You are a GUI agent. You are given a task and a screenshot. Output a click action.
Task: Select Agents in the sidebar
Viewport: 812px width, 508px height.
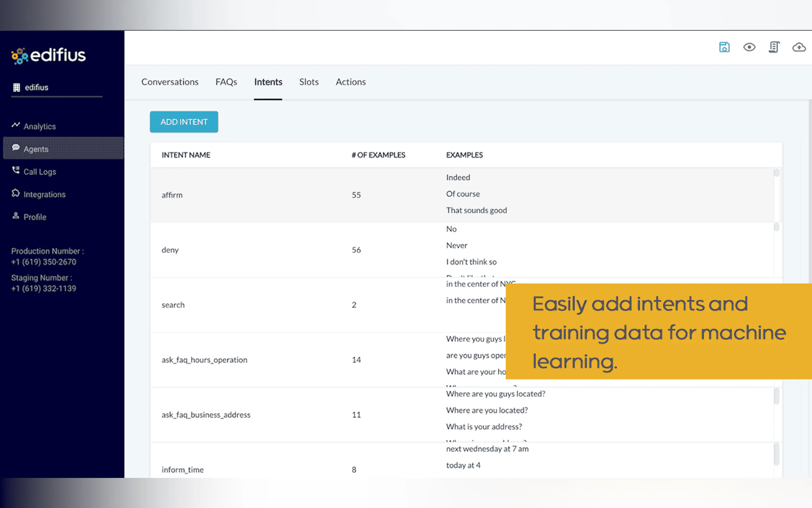coord(36,149)
